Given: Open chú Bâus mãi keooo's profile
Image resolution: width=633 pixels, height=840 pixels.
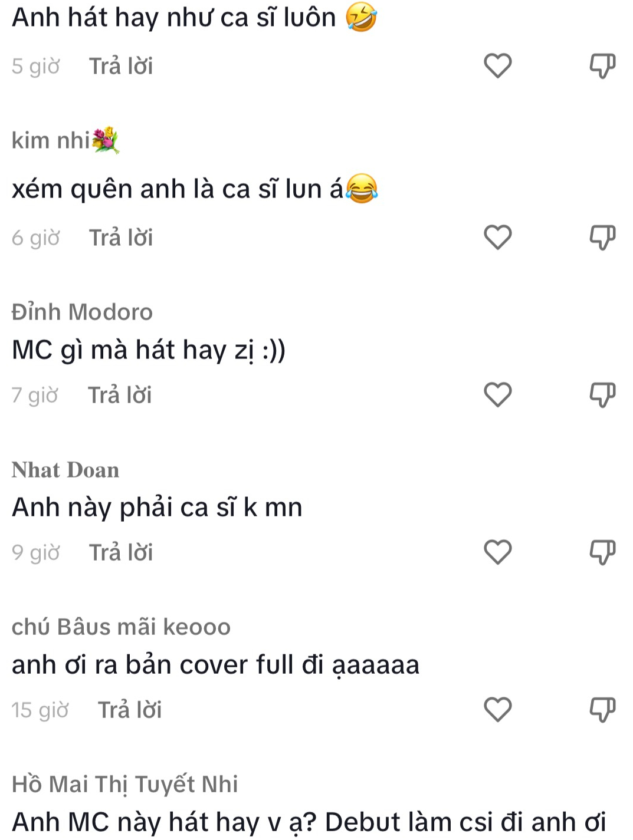Looking at the screenshot, I should pos(121,627).
